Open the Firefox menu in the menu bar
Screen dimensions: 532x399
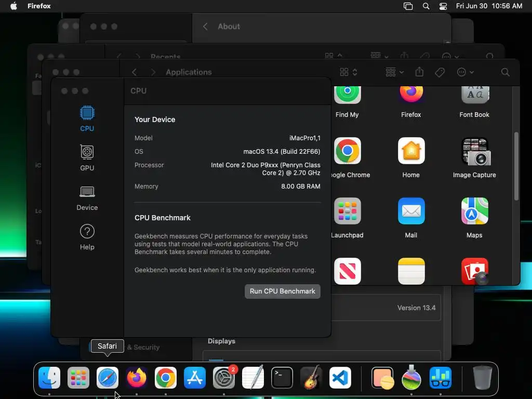(39, 6)
